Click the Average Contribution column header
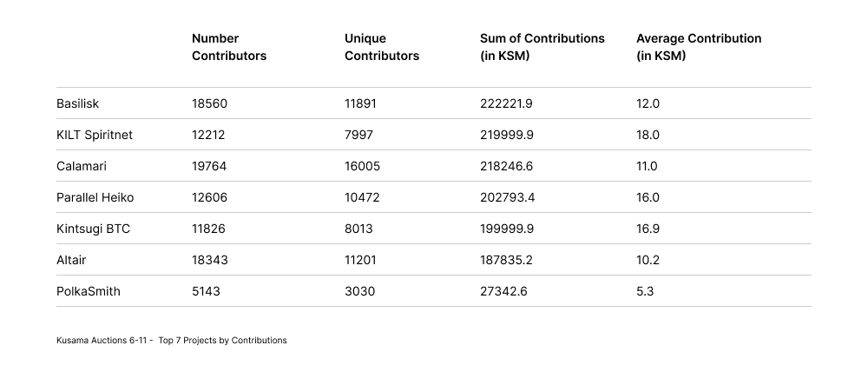The height and width of the screenshot is (372, 868). 699,47
